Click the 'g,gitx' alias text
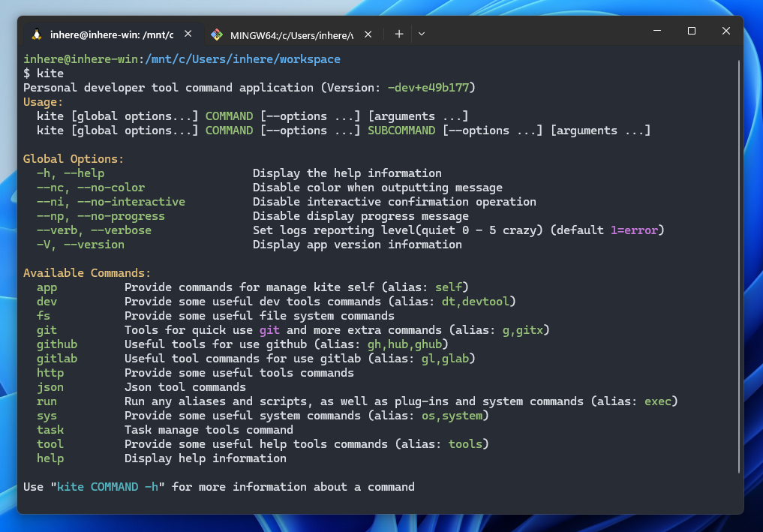Screen dimensions: 763x532 [x=523, y=330]
